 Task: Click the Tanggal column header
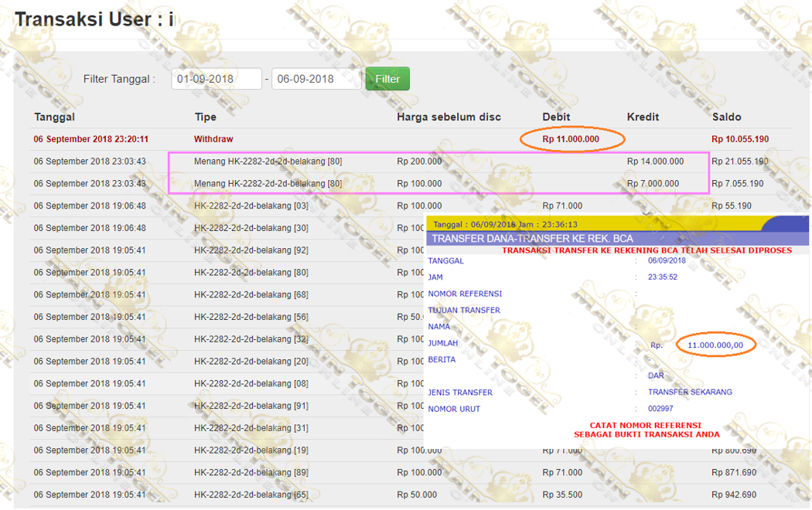click(54, 117)
